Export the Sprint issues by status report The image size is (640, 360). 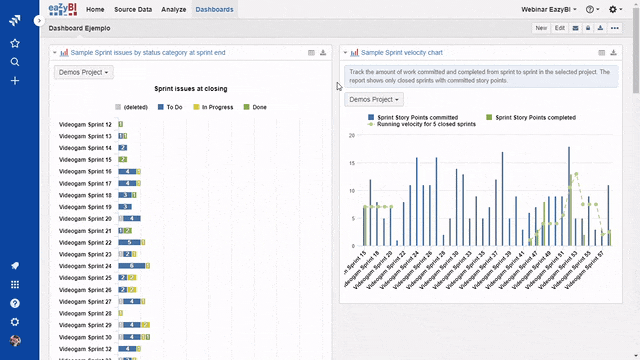point(323,53)
